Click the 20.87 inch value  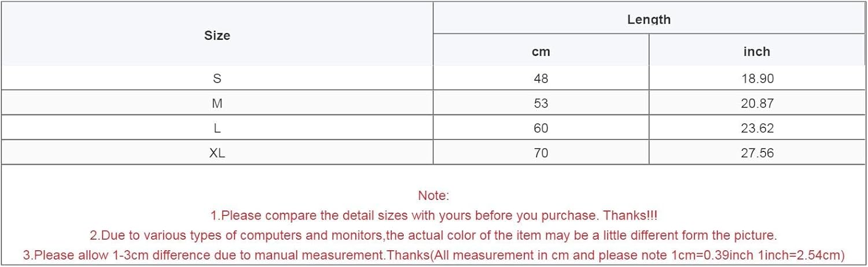[x=757, y=103]
